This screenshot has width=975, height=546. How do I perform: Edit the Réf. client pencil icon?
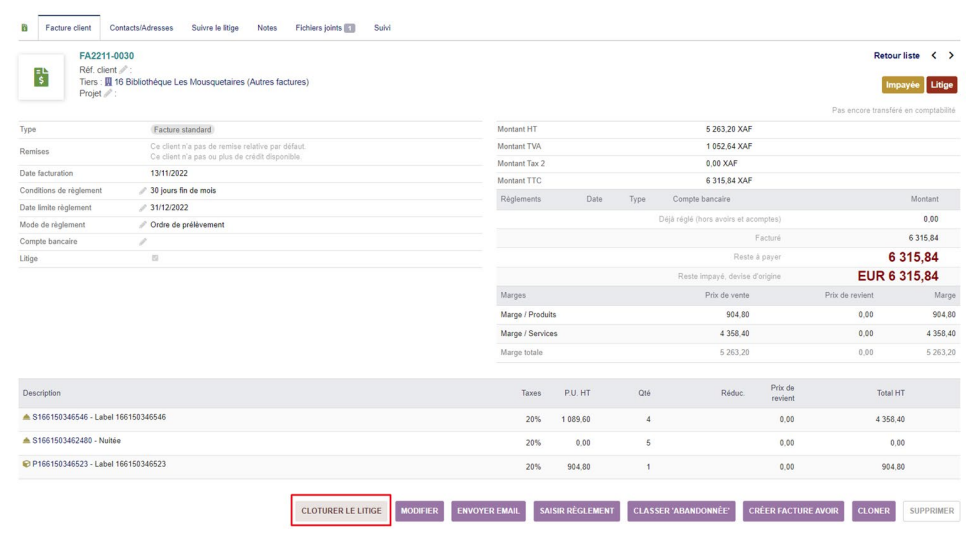123,70
